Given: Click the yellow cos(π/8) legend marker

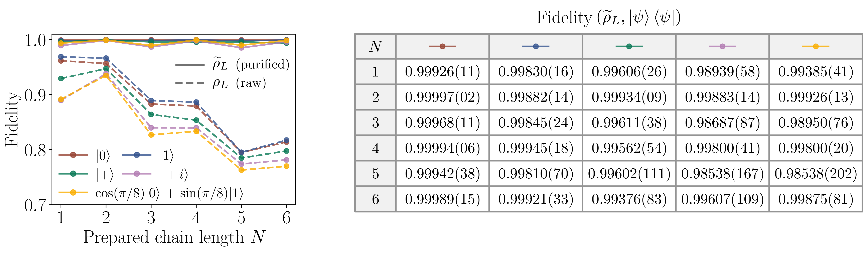Looking at the screenshot, I should [x=73, y=193].
